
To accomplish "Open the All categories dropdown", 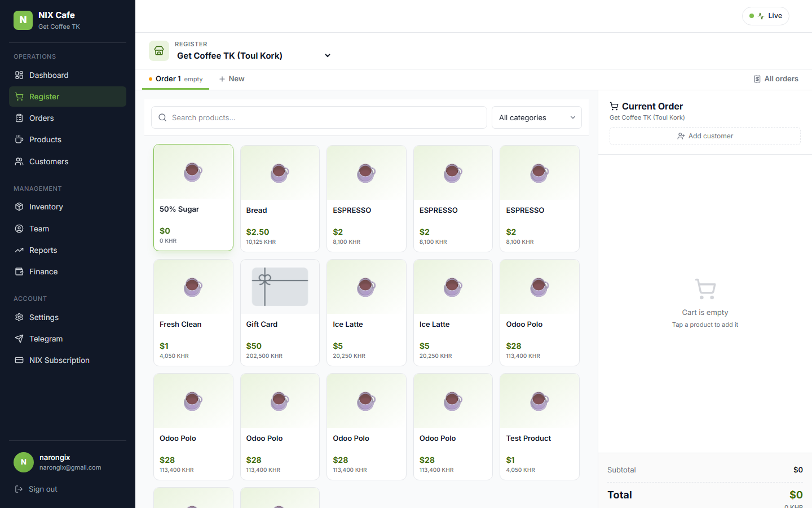I will click(x=537, y=117).
